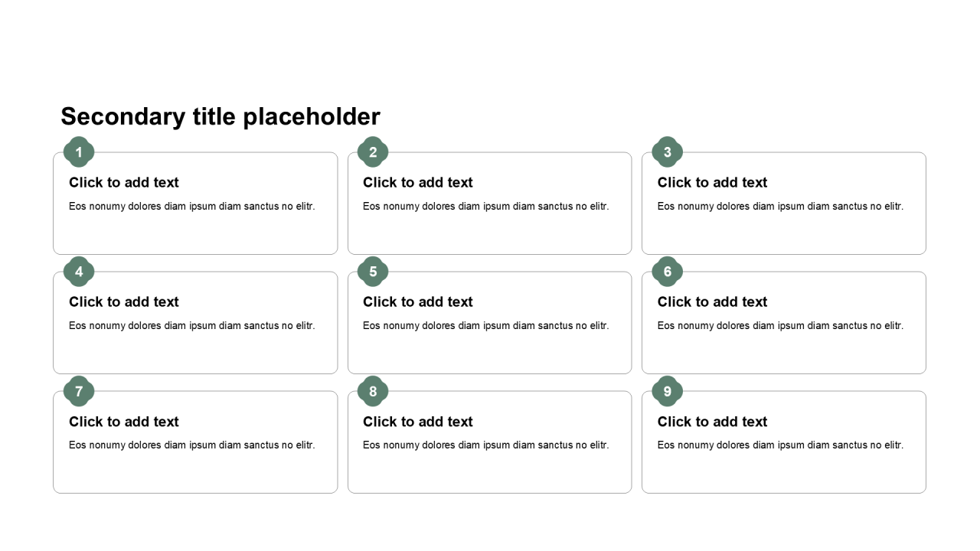Click the heading text in card 9
Screen dimensions: 980x551
(712, 422)
